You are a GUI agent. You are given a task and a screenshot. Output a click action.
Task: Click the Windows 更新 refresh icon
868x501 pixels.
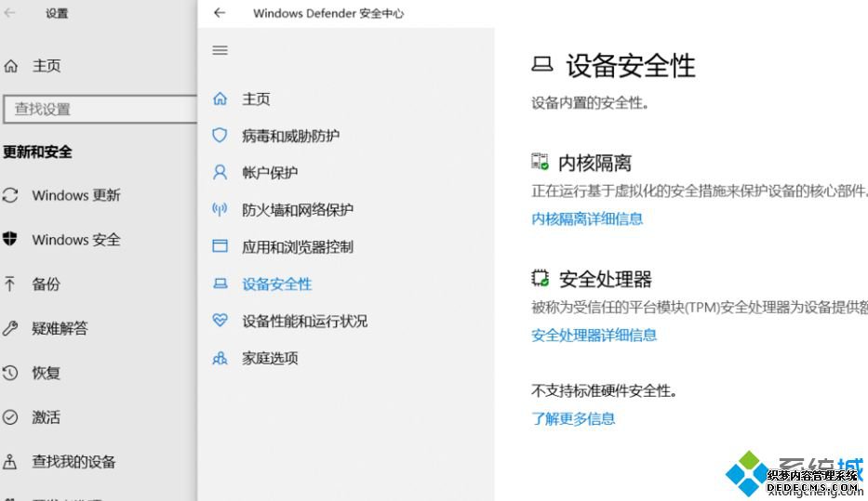pyautogui.click(x=9, y=195)
